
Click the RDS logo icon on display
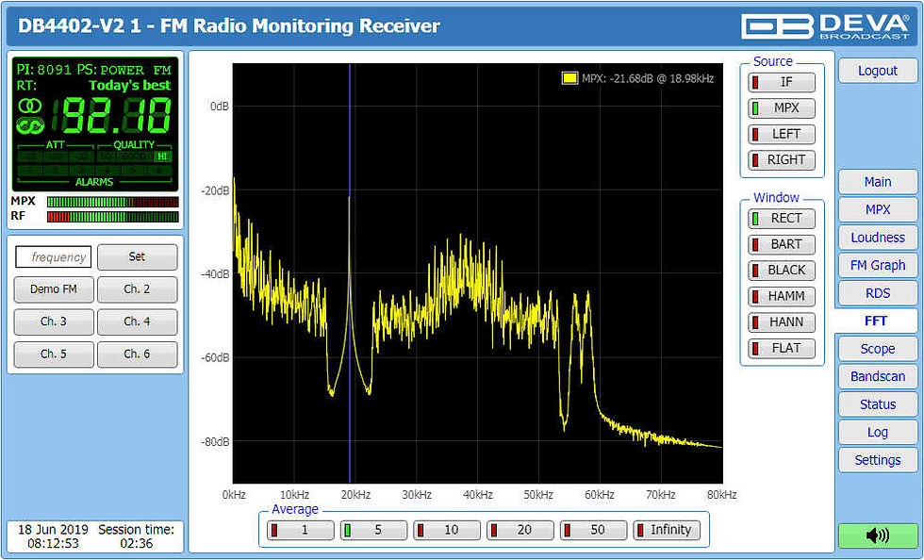click(x=29, y=125)
